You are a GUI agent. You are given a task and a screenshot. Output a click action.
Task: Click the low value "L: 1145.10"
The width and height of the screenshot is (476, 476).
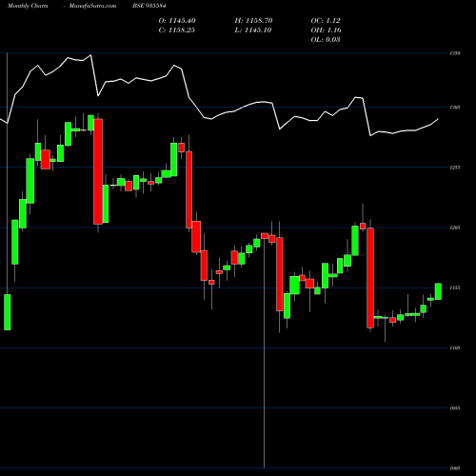pyautogui.click(x=253, y=30)
